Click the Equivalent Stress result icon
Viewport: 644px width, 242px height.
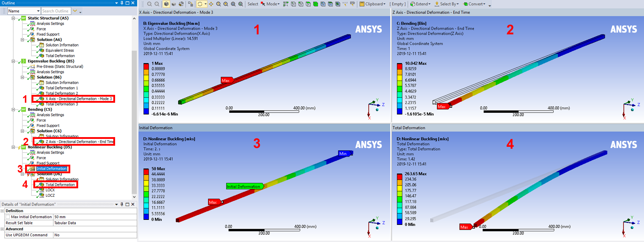click(x=42, y=50)
